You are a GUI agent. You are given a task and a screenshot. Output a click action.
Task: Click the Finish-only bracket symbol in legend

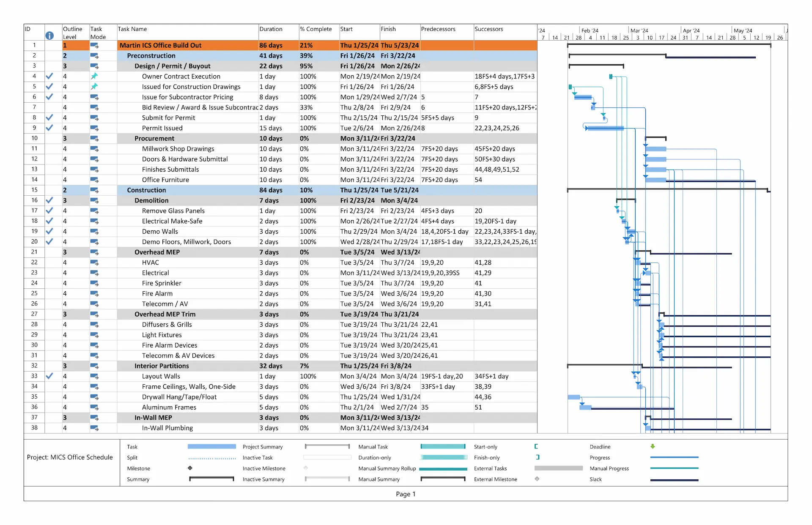tap(538, 457)
